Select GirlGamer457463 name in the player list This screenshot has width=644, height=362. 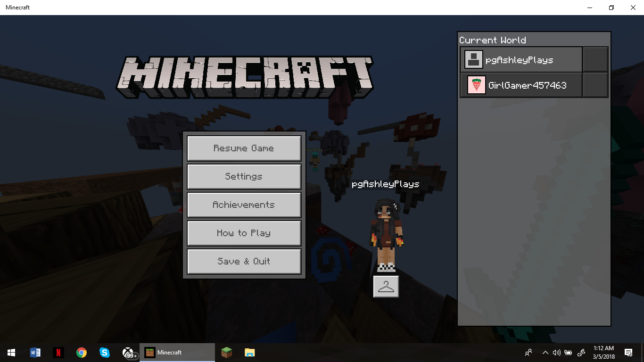coord(528,85)
